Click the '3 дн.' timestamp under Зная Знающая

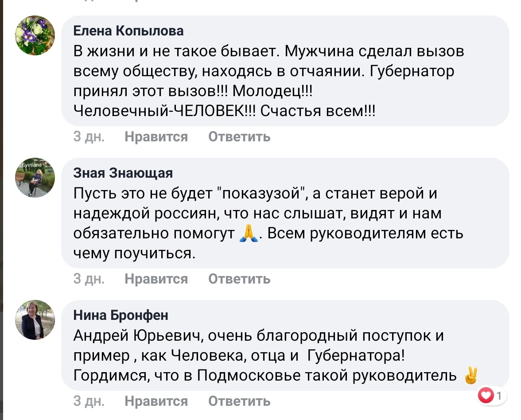pos(89,279)
